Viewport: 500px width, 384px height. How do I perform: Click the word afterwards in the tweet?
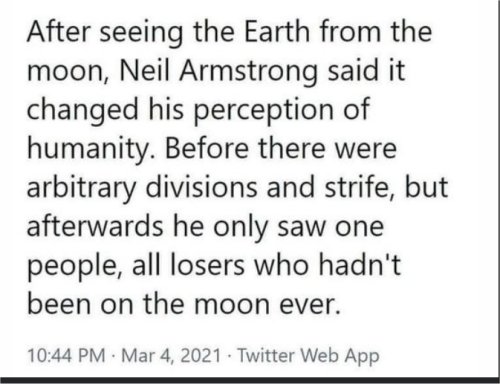point(95,227)
